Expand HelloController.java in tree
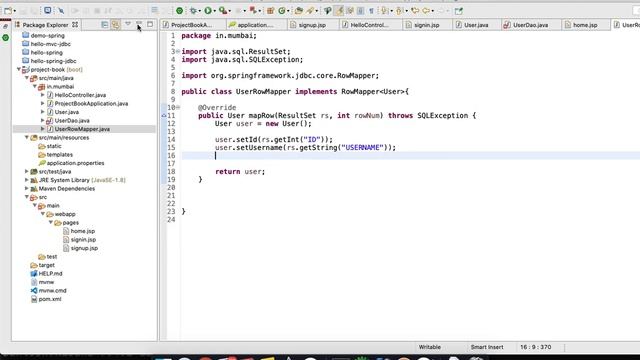 [42, 95]
